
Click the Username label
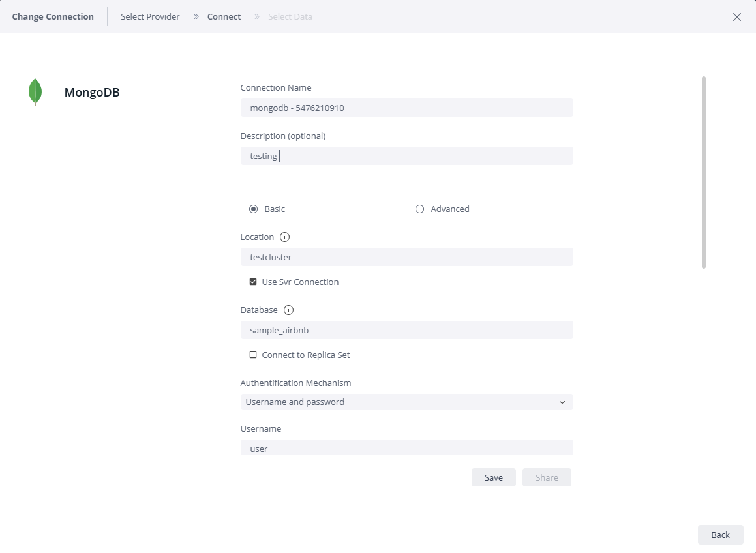(x=261, y=428)
